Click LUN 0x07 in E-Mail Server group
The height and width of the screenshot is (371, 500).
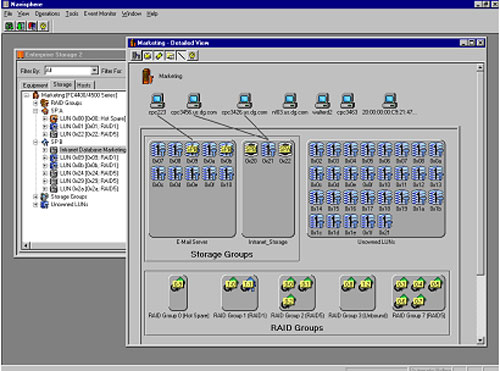158,149
